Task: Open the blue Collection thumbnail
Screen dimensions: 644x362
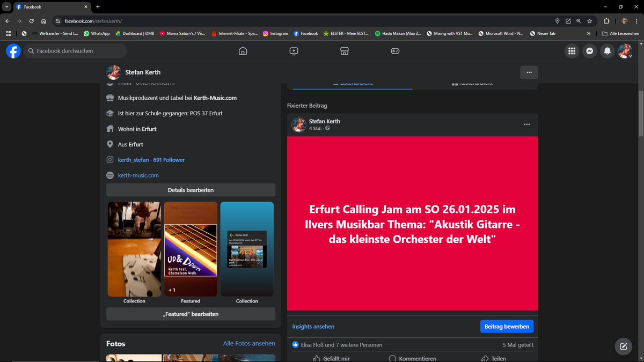Action: (x=247, y=249)
